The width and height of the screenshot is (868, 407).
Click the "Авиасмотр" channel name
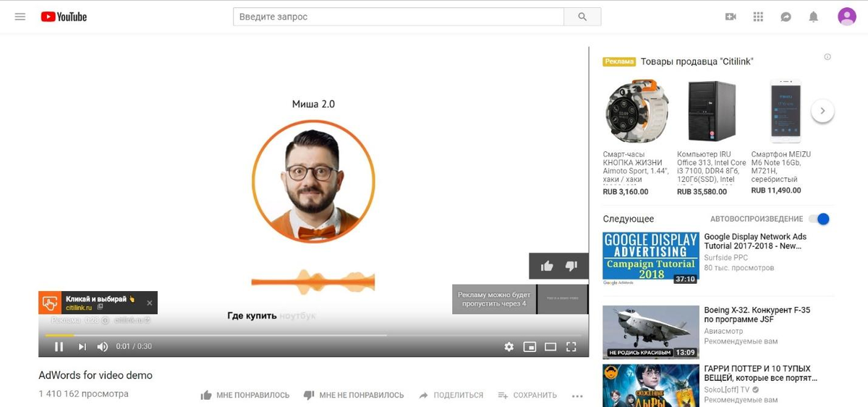pyautogui.click(x=722, y=331)
